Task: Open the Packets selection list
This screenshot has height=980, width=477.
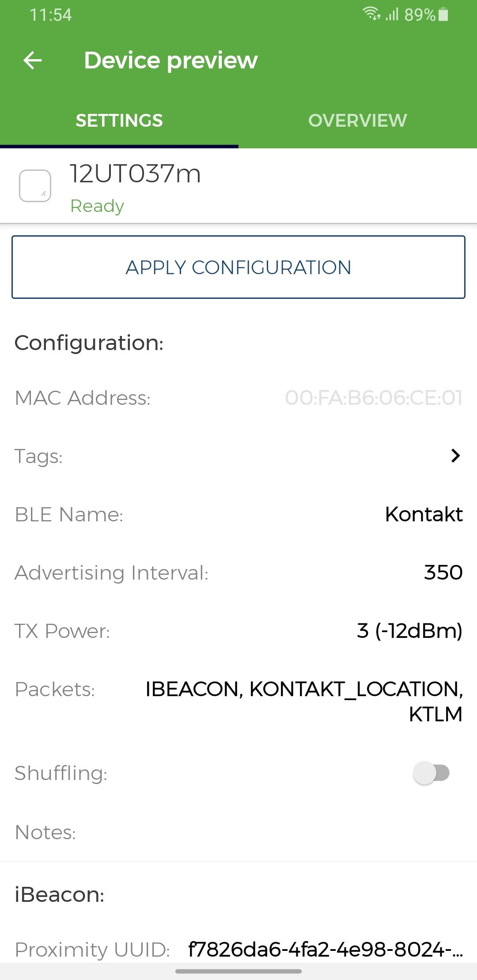Action: pos(238,701)
